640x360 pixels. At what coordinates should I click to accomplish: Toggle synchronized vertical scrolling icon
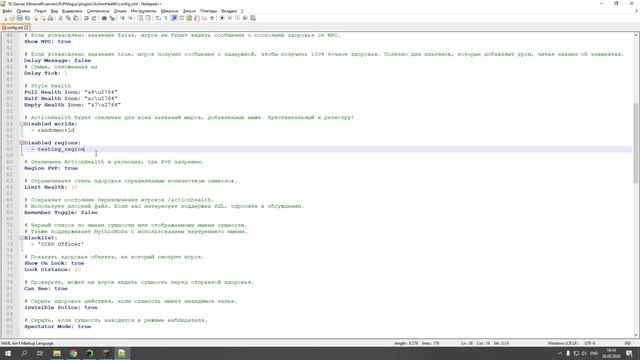click(140, 18)
